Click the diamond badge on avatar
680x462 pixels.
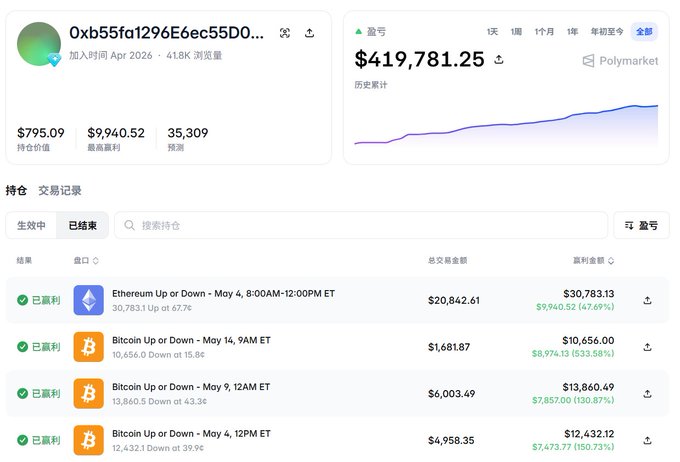[x=54, y=60]
